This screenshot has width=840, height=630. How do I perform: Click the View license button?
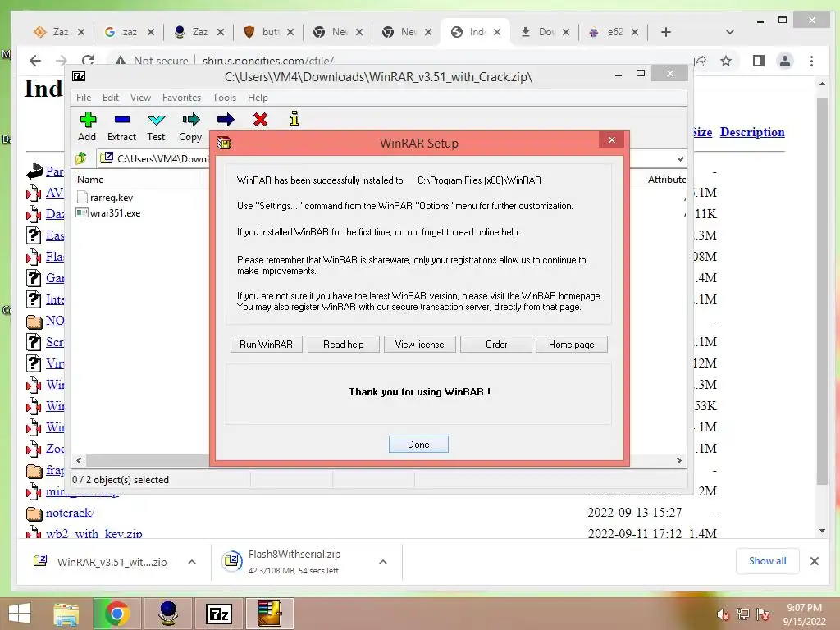coord(419,345)
